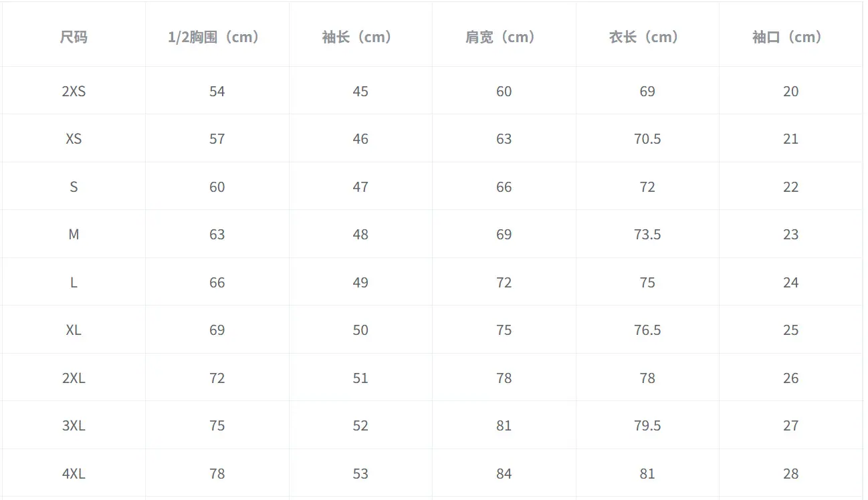Click the 2XL size row label
868x500 pixels.
(74, 378)
